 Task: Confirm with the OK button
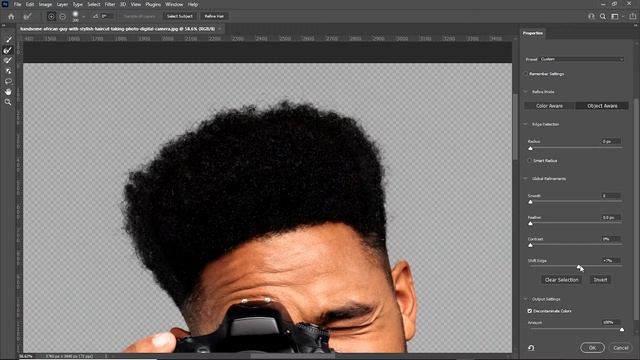point(592,348)
